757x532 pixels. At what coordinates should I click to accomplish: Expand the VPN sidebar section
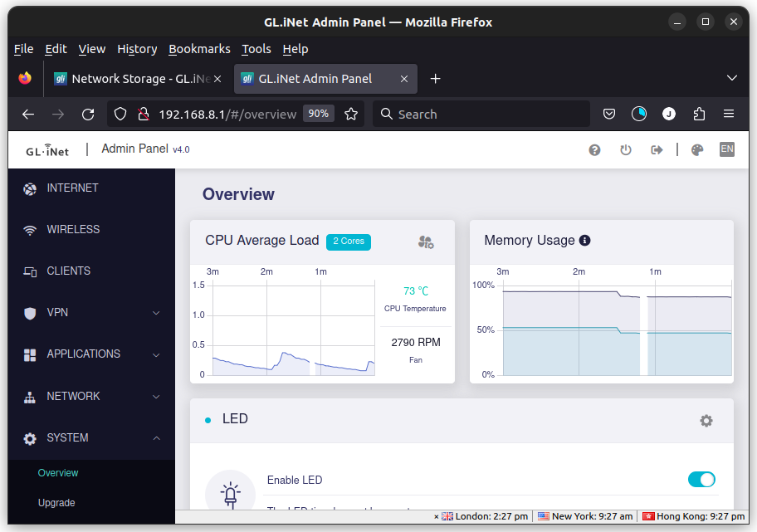coord(156,313)
